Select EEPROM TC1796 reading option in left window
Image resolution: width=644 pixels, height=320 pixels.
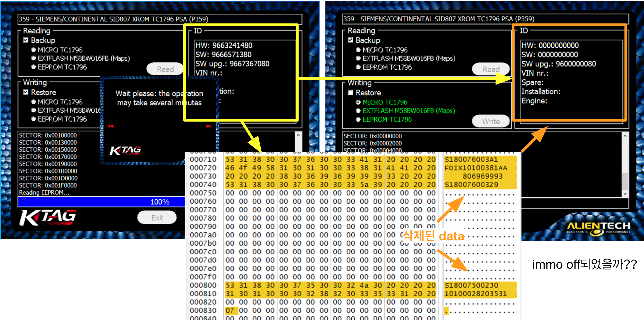(34, 67)
